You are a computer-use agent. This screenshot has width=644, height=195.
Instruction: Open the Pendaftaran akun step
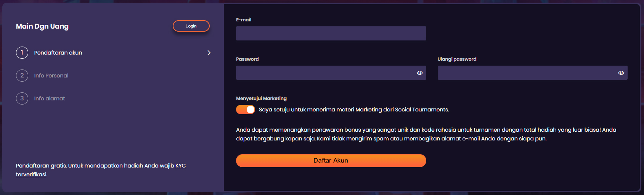[x=58, y=53]
